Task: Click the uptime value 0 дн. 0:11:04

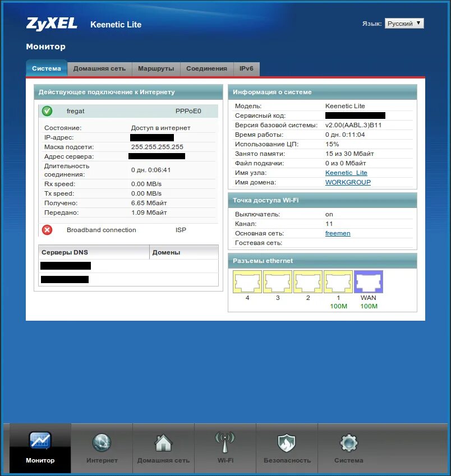Action: tap(345, 135)
